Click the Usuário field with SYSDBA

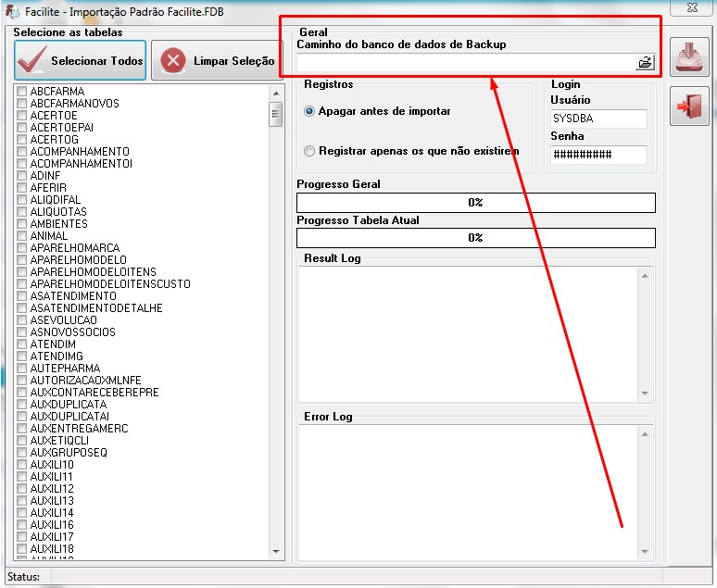click(x=598, y=119)
